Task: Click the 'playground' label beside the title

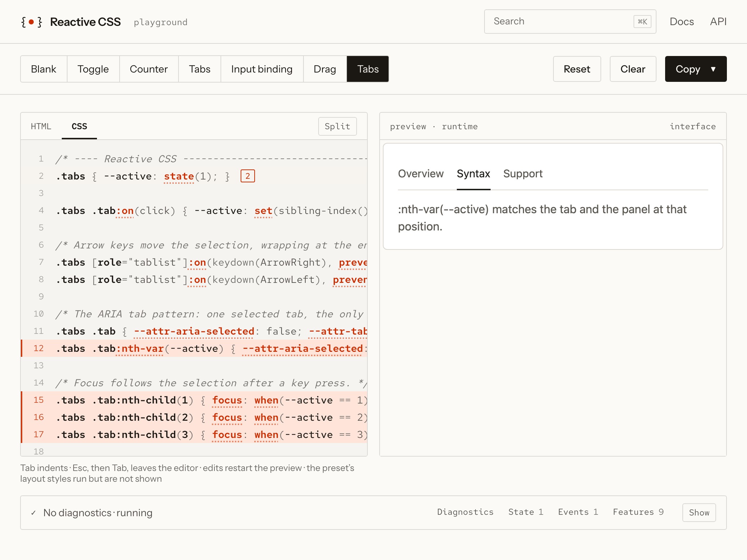Action: [x=161, y=22]
